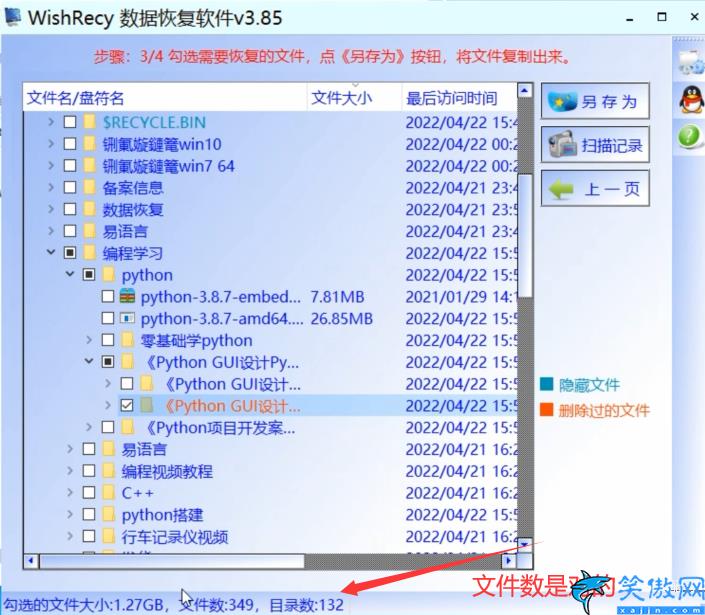705x615 pixels.
Task: Tick the checkbox for 零基础学python
Action: 108,340
